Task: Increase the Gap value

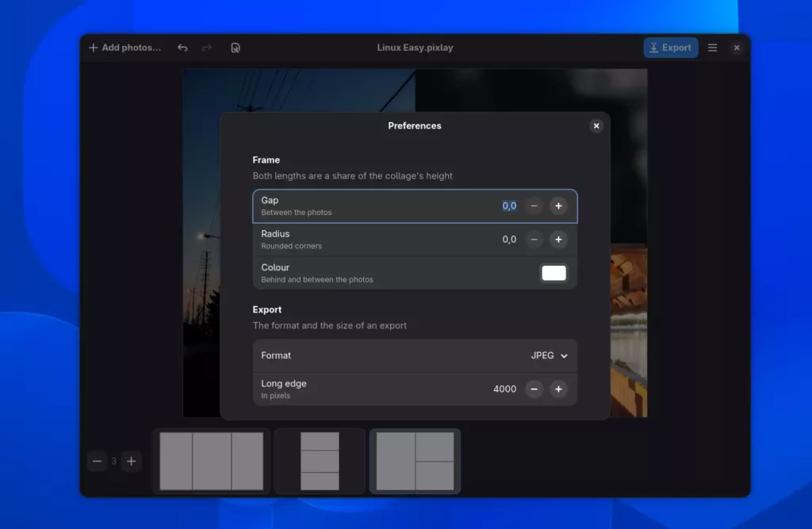Action: (558, 206)
